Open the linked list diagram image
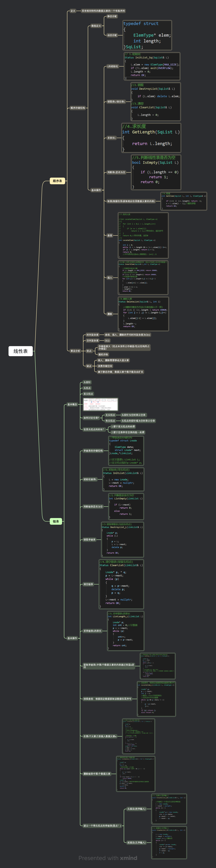Viewport: 216px width, 868px height. click(x=101, y=404)
